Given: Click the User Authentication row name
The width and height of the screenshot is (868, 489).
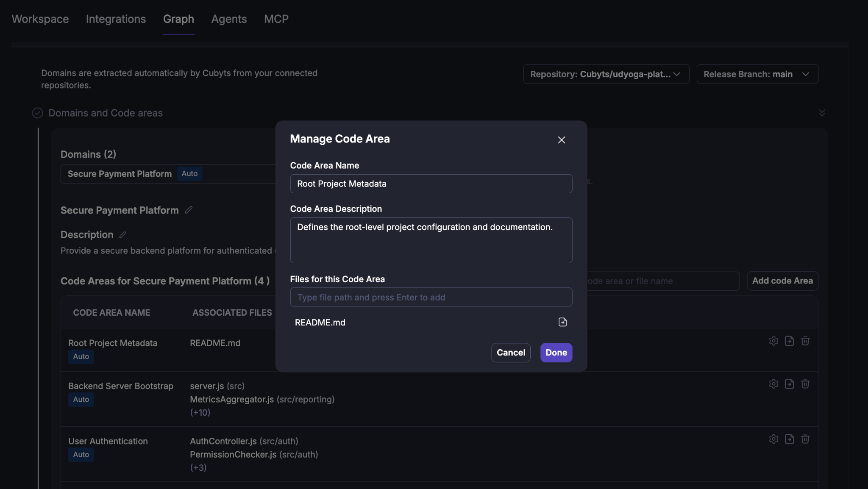Looking at the screenshot, I should tap(108, 441).
